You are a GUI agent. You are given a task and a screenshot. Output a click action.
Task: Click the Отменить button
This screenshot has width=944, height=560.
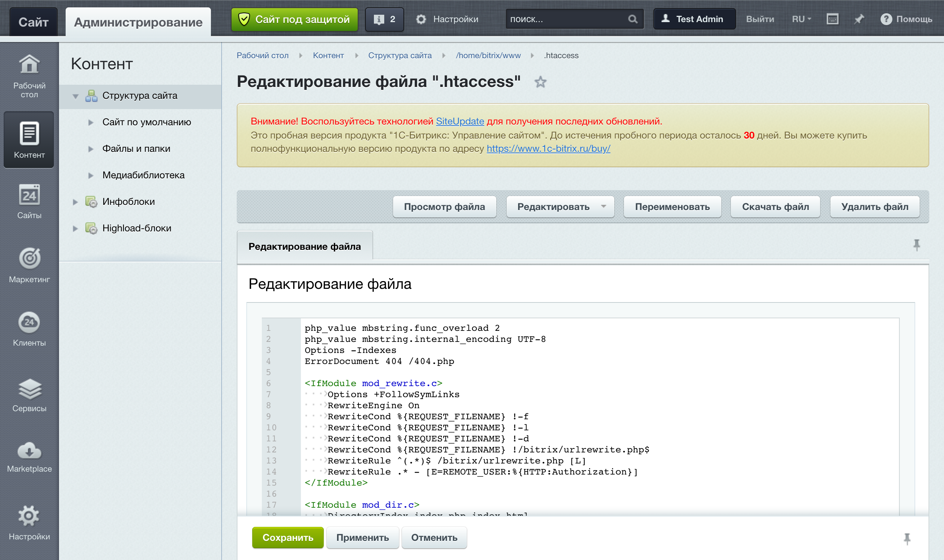click(x=434, y=538)
